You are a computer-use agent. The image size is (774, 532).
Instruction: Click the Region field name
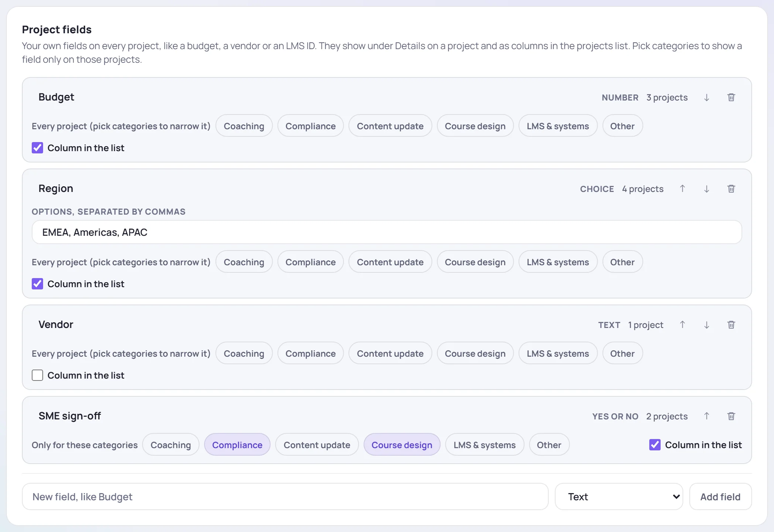56,189
